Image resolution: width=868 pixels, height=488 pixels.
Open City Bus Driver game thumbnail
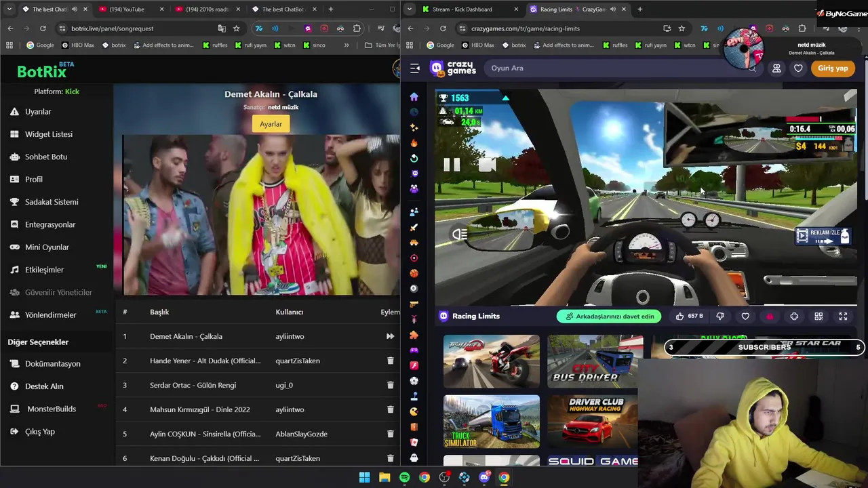(595, 361)
